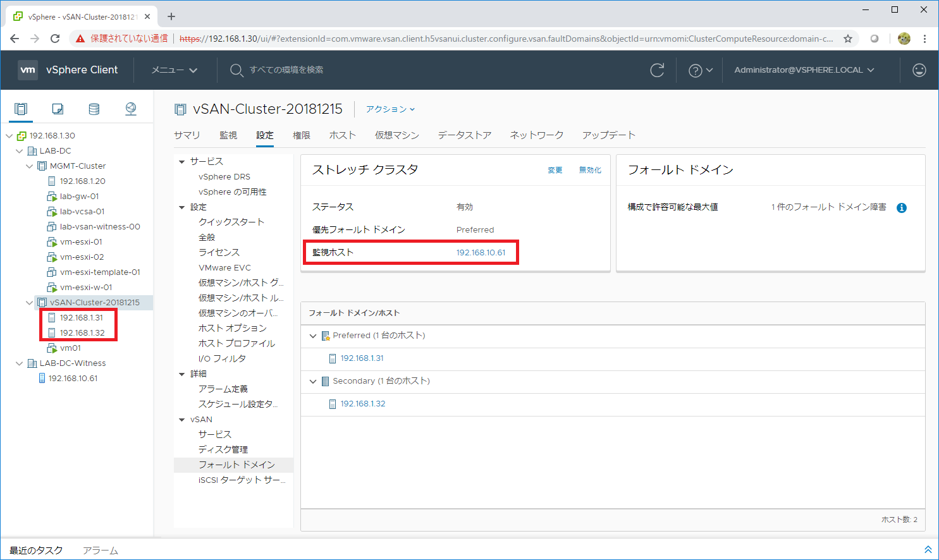
Task: Collapse the MGMT-Cluster tree node
Action: pos(30,166)
